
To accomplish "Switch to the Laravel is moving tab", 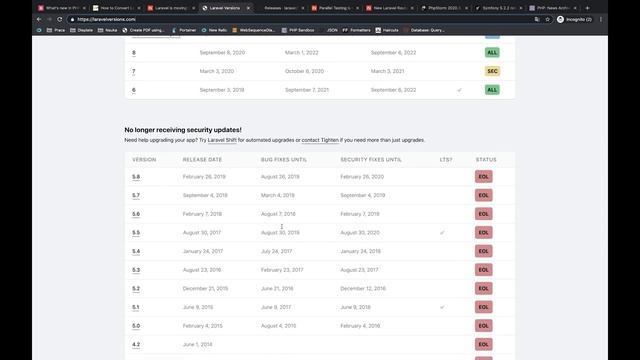I will click(171, 8).
